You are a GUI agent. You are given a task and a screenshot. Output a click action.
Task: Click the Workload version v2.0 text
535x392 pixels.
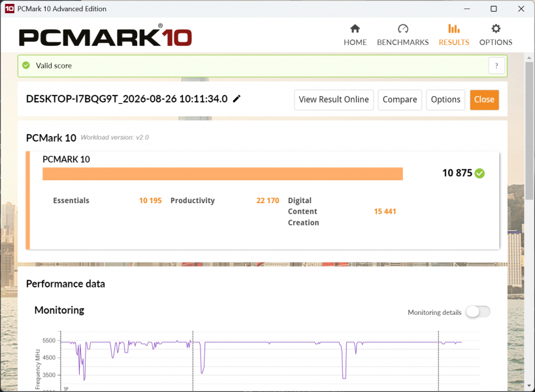click(115, 137)
